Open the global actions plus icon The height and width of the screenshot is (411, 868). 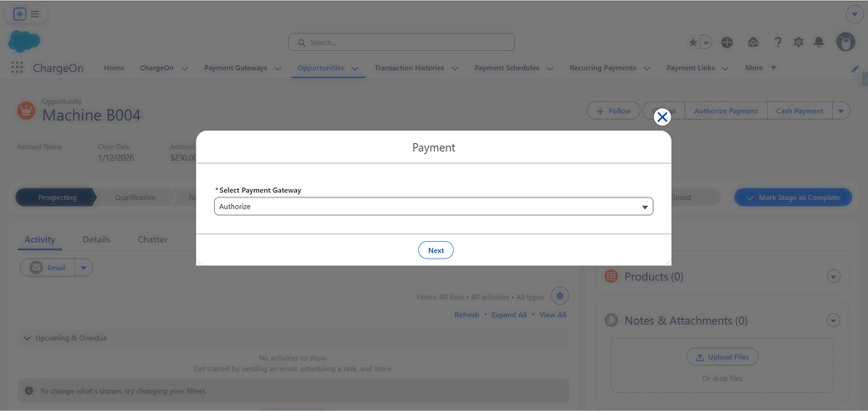(x=727, y=42)
